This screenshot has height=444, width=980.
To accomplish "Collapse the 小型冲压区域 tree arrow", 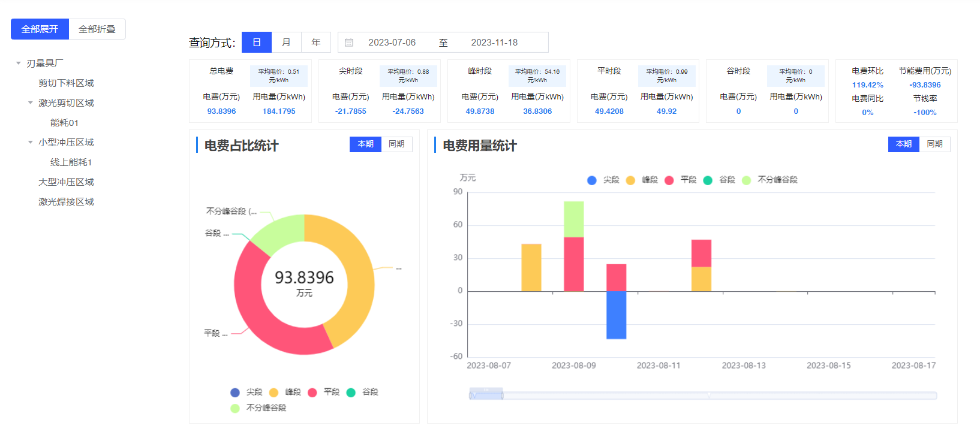I will tap(31, 143).
